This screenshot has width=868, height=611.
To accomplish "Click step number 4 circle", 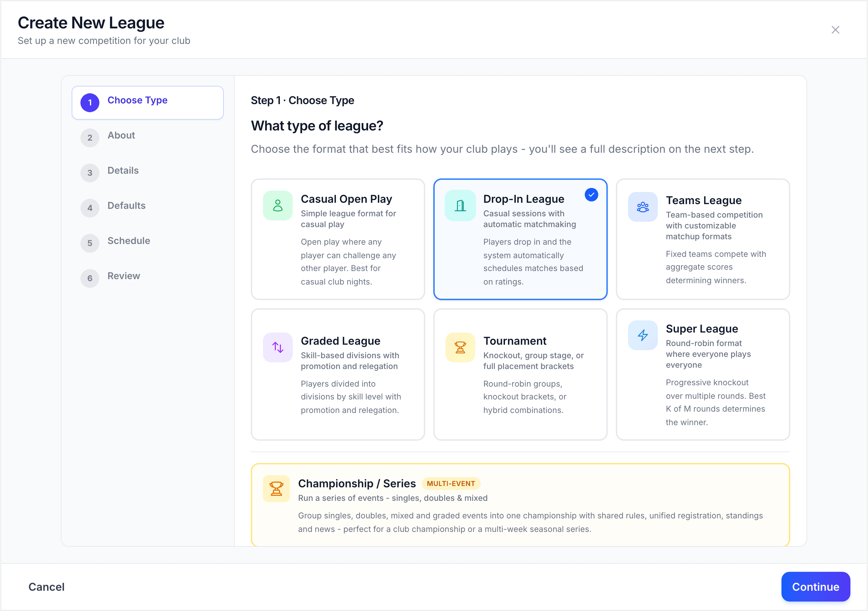I will pos(90,208).
